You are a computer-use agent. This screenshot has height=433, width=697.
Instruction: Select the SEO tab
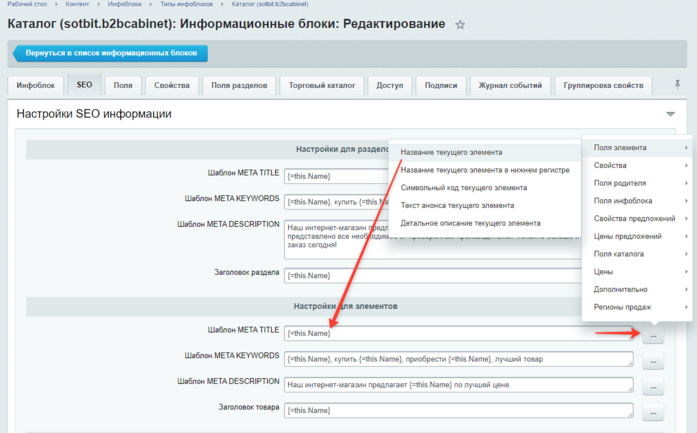[84, 84]
